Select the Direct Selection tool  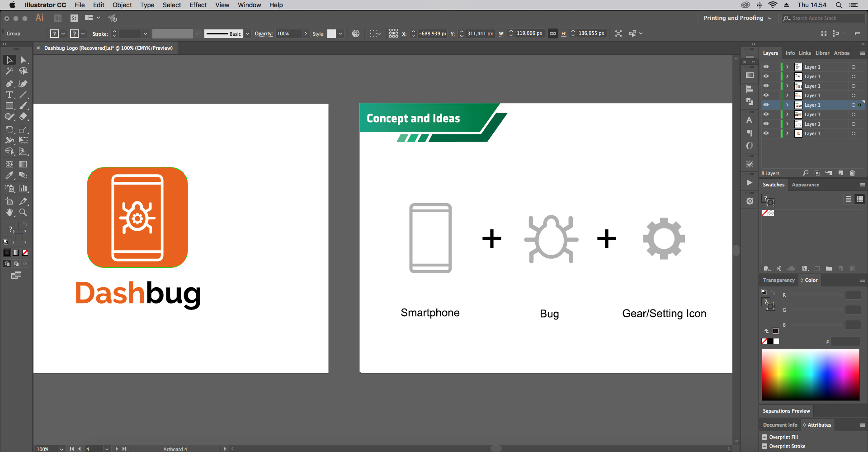point(24,60)
